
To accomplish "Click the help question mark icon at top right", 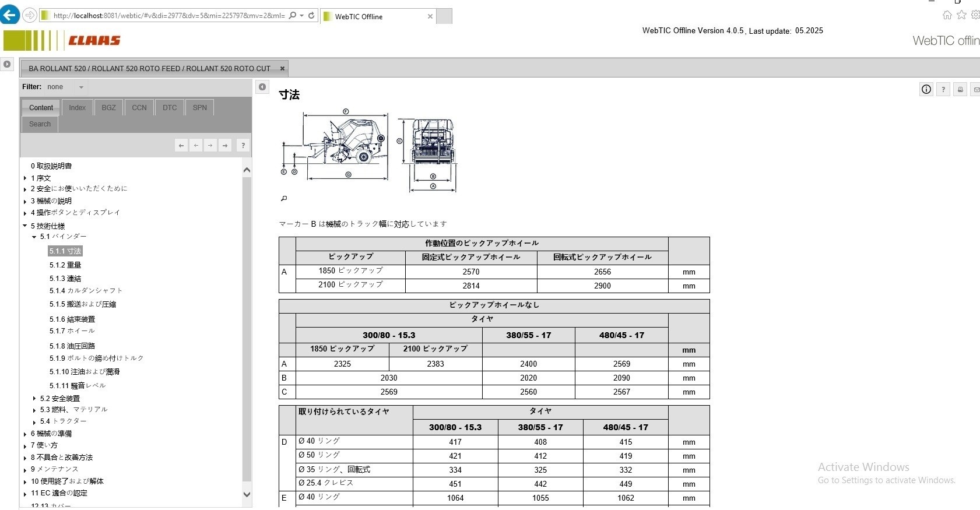I will [943, 89].
